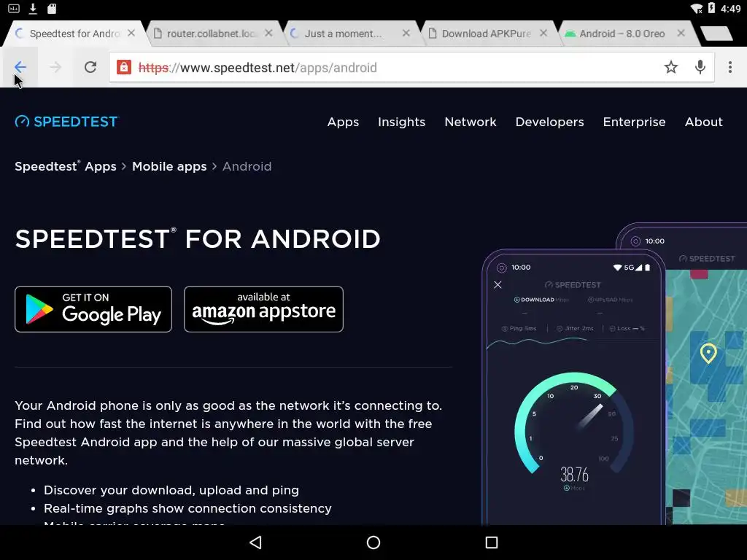Bookmark page with the star icon
747x560 pixels.
[671, 67]
